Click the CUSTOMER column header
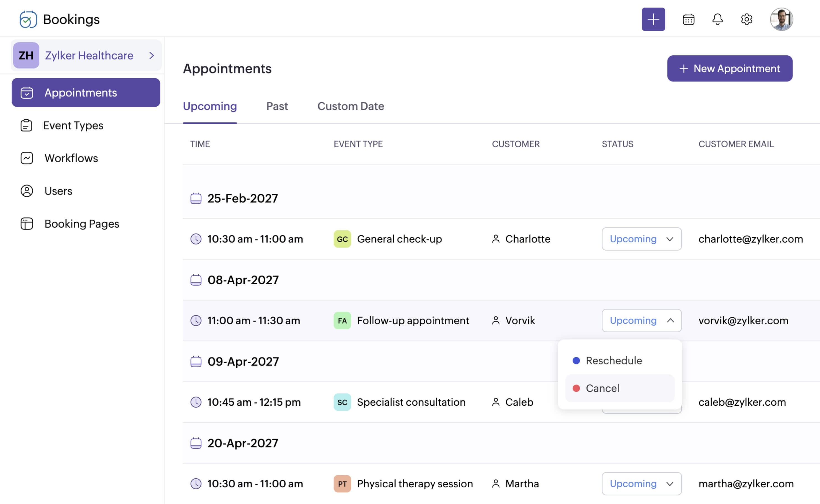820x504 pixels. coord(516,144)
